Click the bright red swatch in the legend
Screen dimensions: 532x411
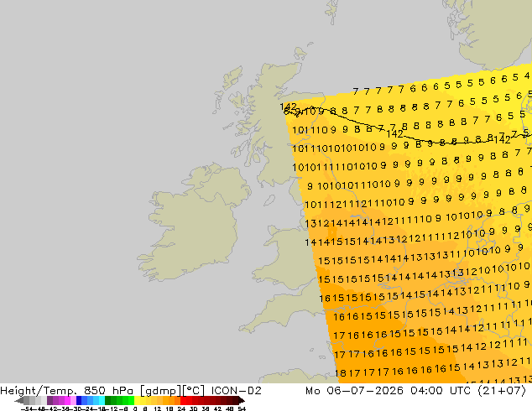click(183, 401)
